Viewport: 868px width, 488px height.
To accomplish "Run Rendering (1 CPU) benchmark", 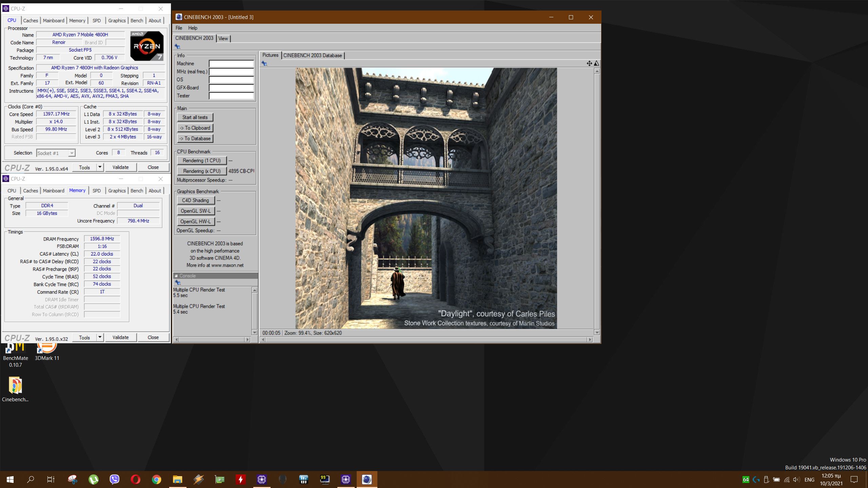I will (202, 160).
